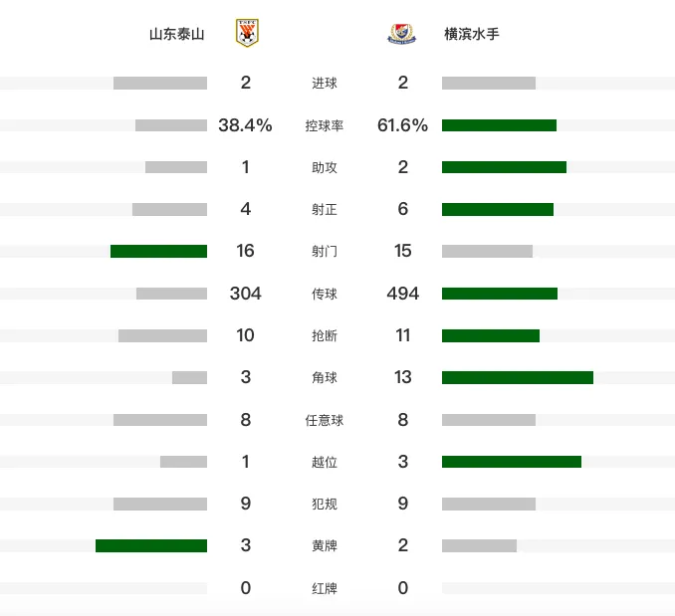Open the 横滨水手 team name
The height and width of the screenshot is (616, 675).
472,34
